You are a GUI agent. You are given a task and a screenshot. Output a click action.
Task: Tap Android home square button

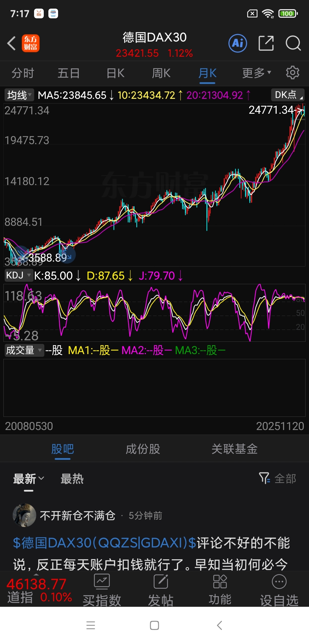[x=154, y=625]
